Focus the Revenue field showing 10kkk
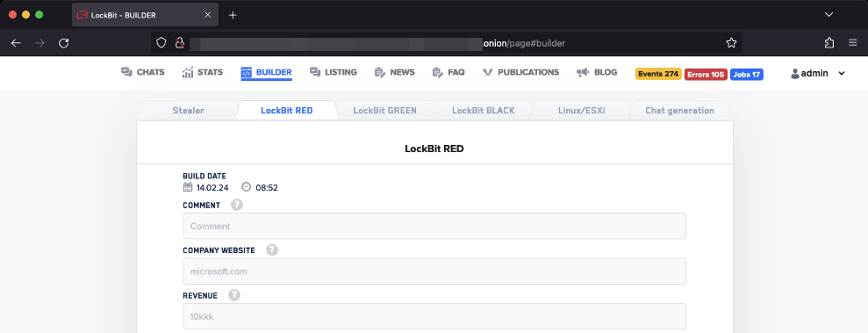The image size is (868, 333). 434,316
